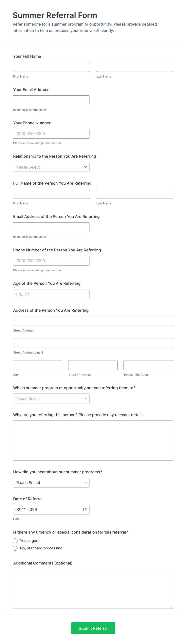Click your First Name input field
Viewport: 184px width, 644px height.
pos(51,67)
